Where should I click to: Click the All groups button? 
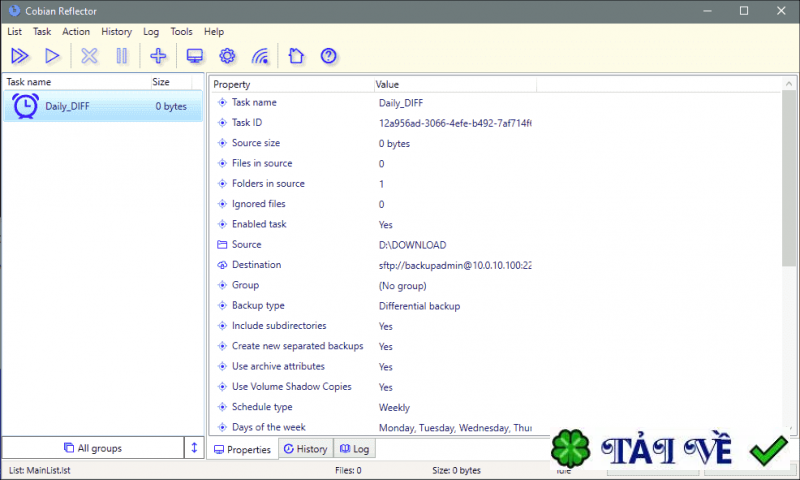pyautogui.click(x=93, y=448)
